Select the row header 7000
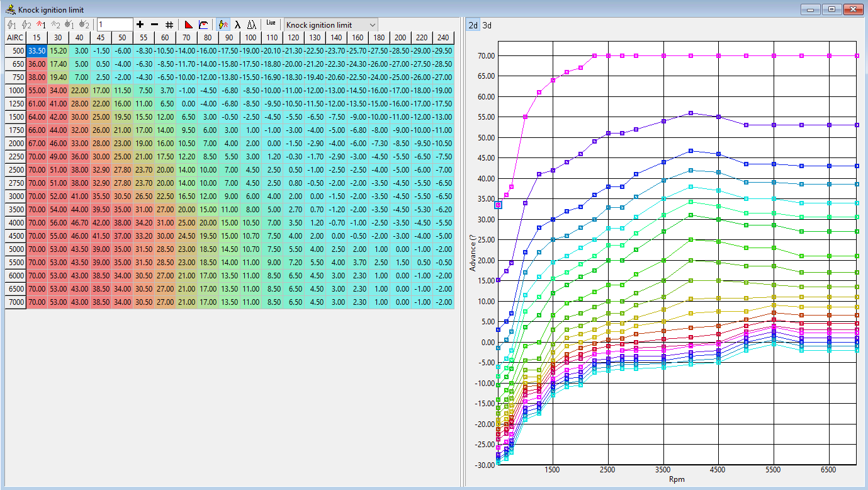Image resolution: width=868 pixels, height=490 pixels. coord(15,302)
